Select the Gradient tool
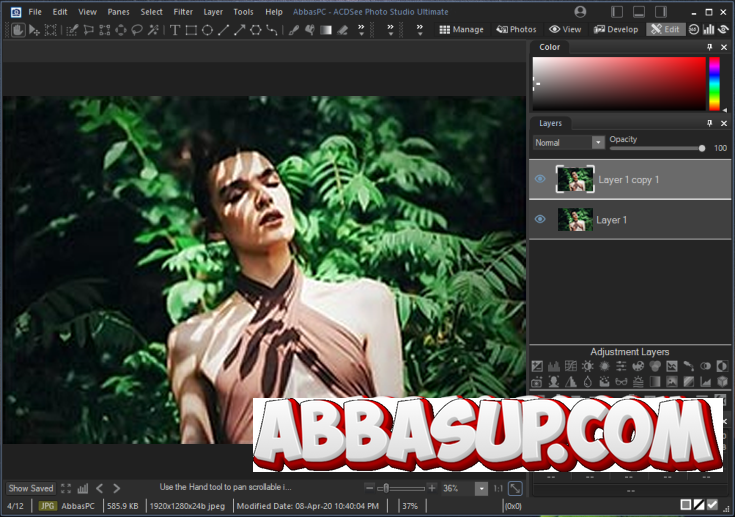This screenshot has height=517, width=735. pos(326,30)
